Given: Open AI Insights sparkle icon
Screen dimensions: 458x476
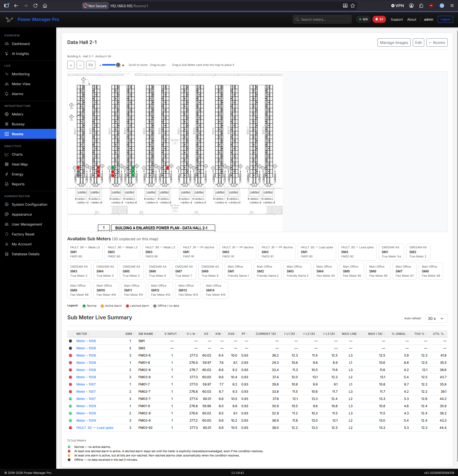Looking at the screenshot, I should pyautogui.click(x=7, y=54).
